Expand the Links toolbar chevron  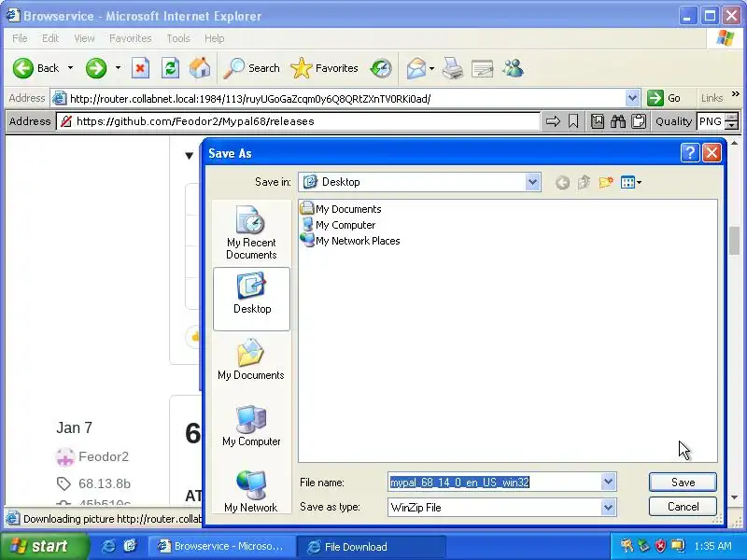tap(735, 94)
